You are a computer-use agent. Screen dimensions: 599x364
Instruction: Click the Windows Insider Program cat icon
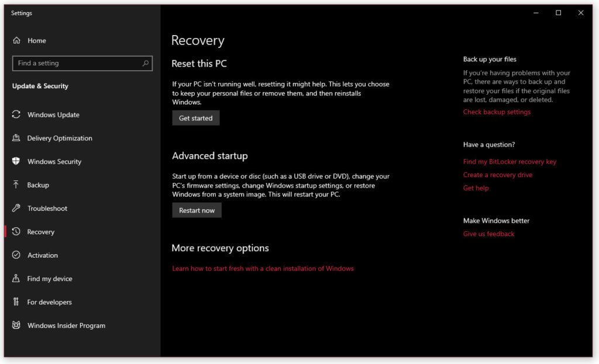[16, 325]
